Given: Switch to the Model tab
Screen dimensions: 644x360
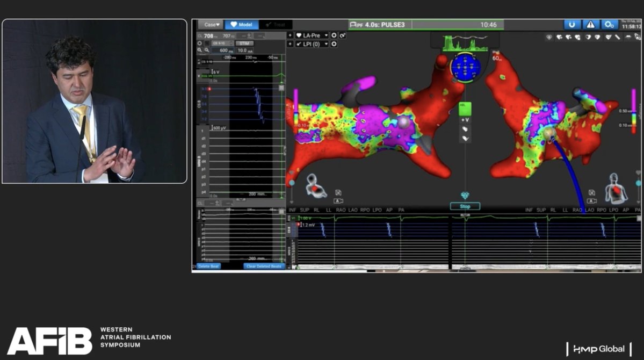Looking at the screenshot, I should click(x=242, y=25).
